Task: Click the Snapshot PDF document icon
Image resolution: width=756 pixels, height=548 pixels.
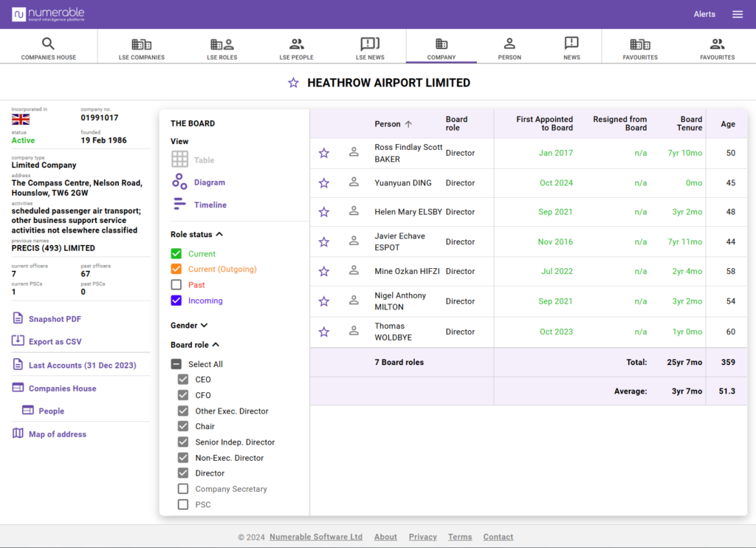Action: (x=18, y=318)
